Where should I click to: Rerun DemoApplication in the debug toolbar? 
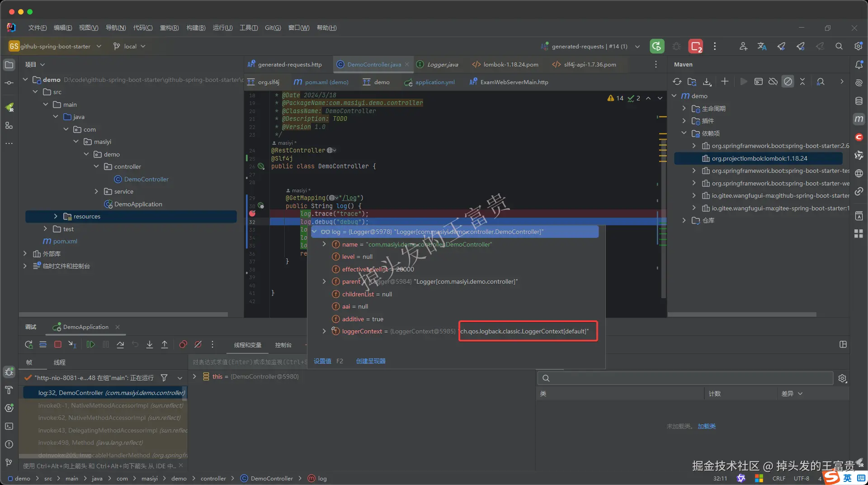pyautogui.click(x=28, y=345)
